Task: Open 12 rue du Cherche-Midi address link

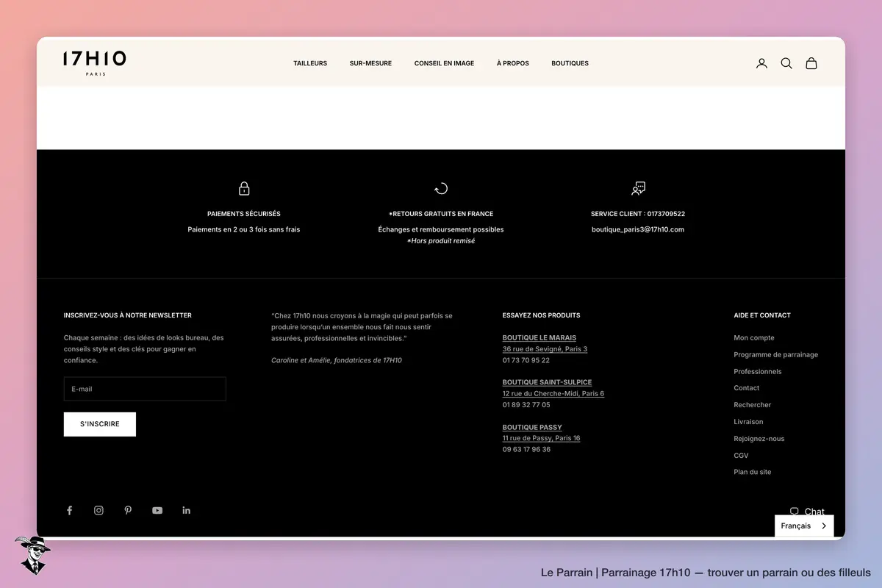Action: (x=553, y=394)
